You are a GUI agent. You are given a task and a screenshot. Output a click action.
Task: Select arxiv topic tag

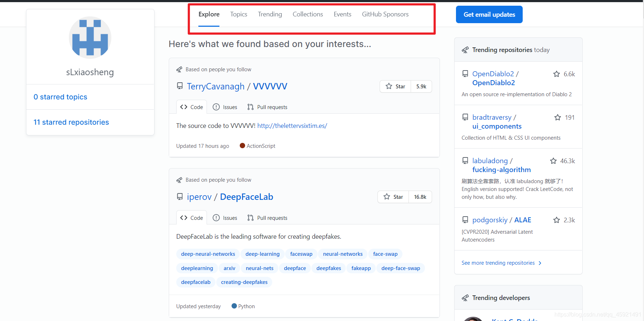229,268
